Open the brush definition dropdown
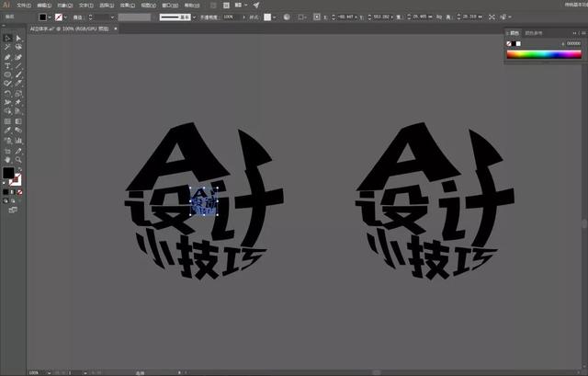The height and width of the screenshot is (376, 588). point(194,17)
